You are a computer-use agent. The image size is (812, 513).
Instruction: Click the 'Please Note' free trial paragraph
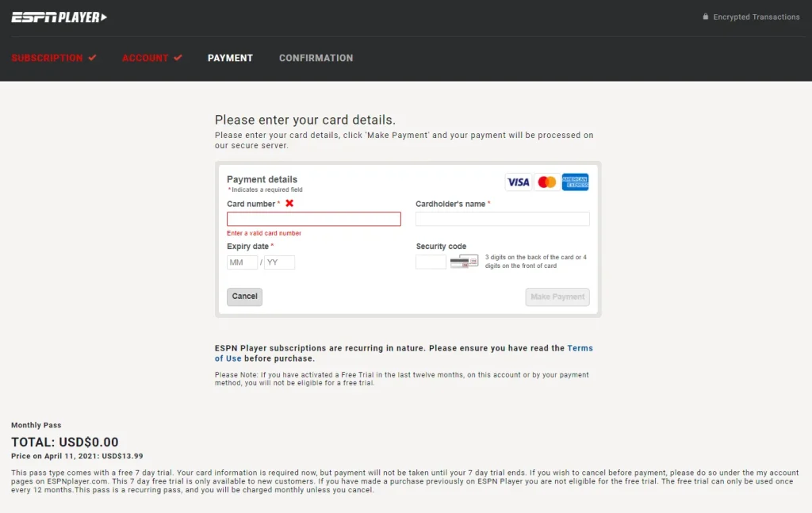pos(402,379)
